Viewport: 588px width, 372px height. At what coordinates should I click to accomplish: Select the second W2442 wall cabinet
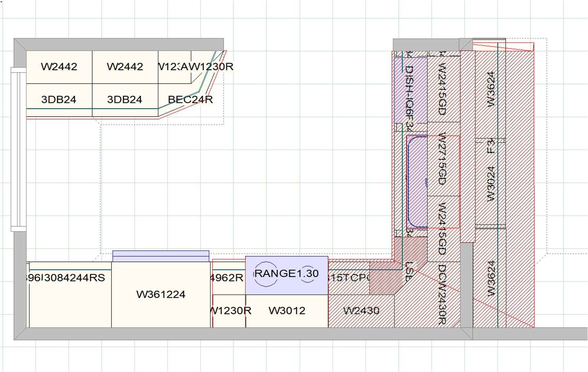(125, 67)
